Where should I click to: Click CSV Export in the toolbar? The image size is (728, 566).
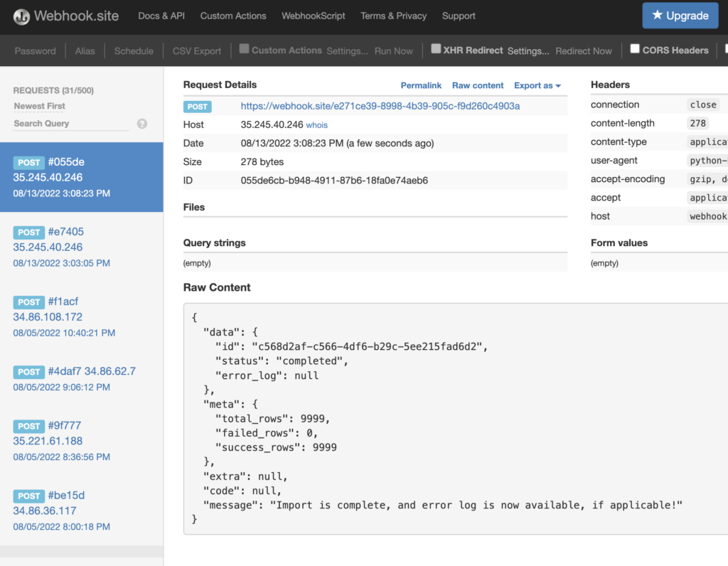click(197, 51)
